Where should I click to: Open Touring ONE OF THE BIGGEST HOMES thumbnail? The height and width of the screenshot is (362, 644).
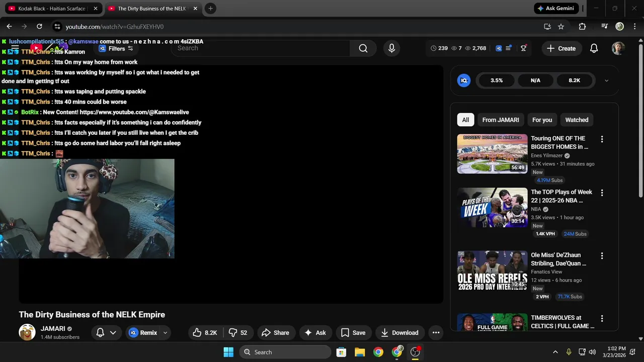492,154
